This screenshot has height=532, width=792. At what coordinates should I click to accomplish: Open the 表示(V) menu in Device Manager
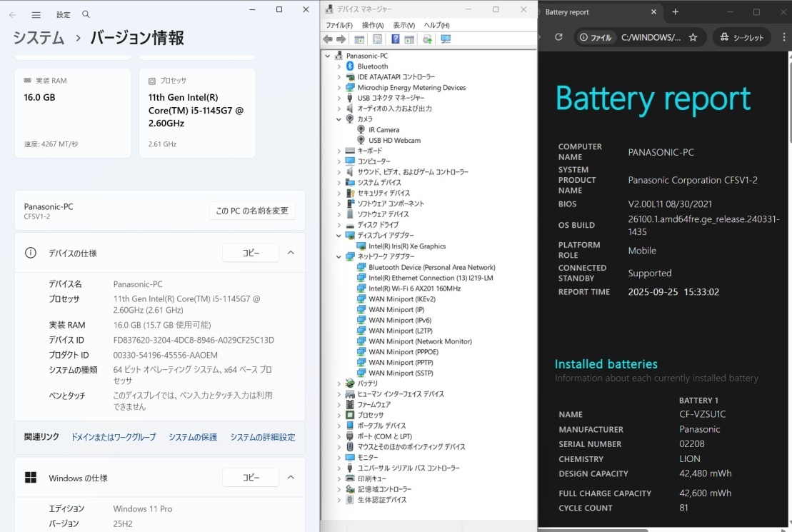tap(404, 25)
